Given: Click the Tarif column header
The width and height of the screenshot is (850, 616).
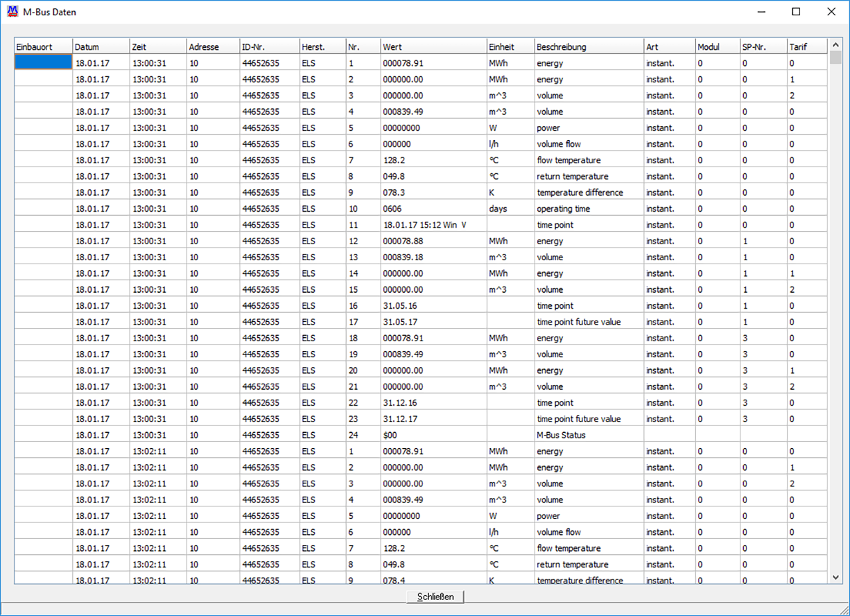Looking at the screenshot, I should [x=807, y=47].
